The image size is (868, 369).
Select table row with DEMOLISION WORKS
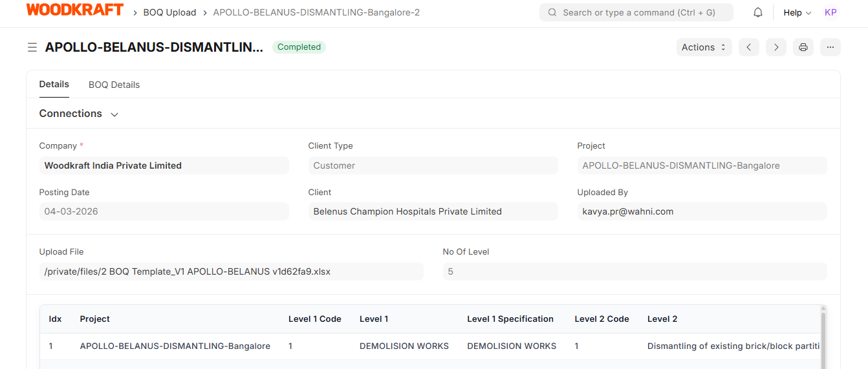[430, 346]
